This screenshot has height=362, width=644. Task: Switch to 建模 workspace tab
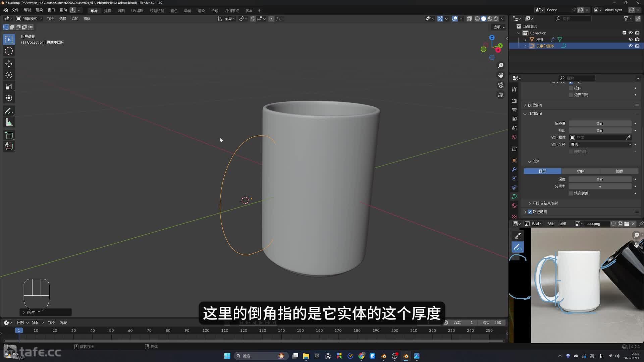(108, 11)
